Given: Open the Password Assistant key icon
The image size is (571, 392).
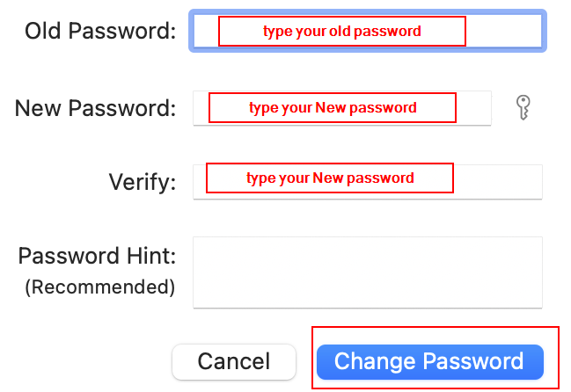Looking at the screenshot, I should pos(523,108).
